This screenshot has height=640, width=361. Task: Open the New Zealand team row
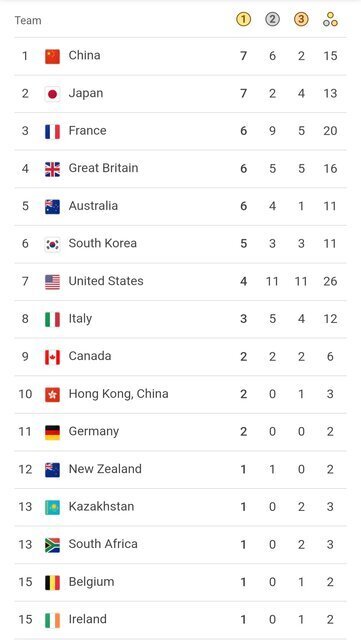(180, 469)
